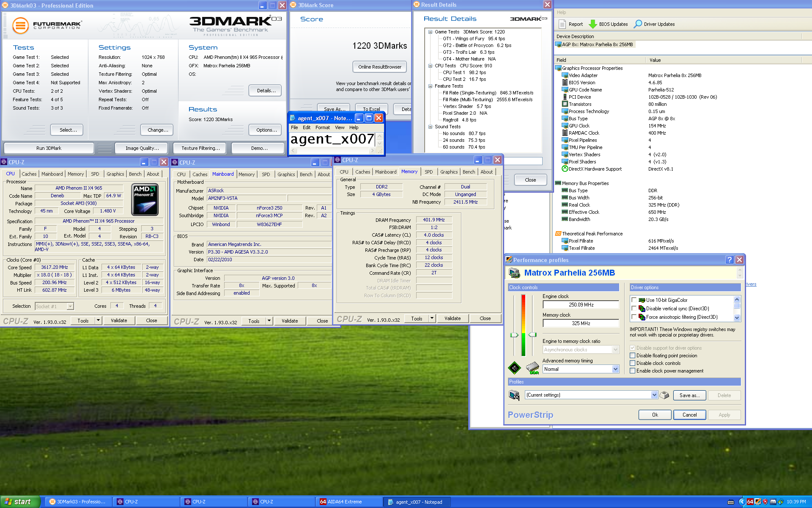Open Notepad Format menu
Viewport: 812px width, 508px height.
tap(322, 127)
